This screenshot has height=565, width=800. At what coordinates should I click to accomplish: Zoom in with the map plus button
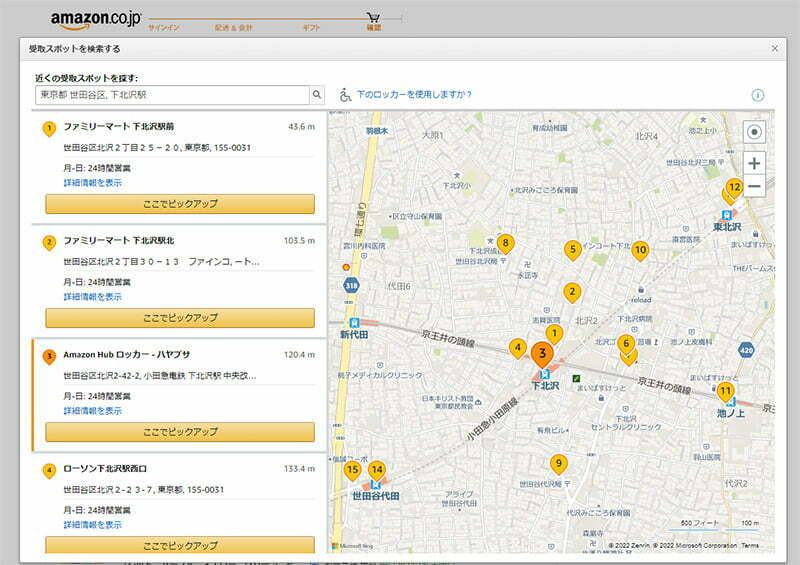754,163
